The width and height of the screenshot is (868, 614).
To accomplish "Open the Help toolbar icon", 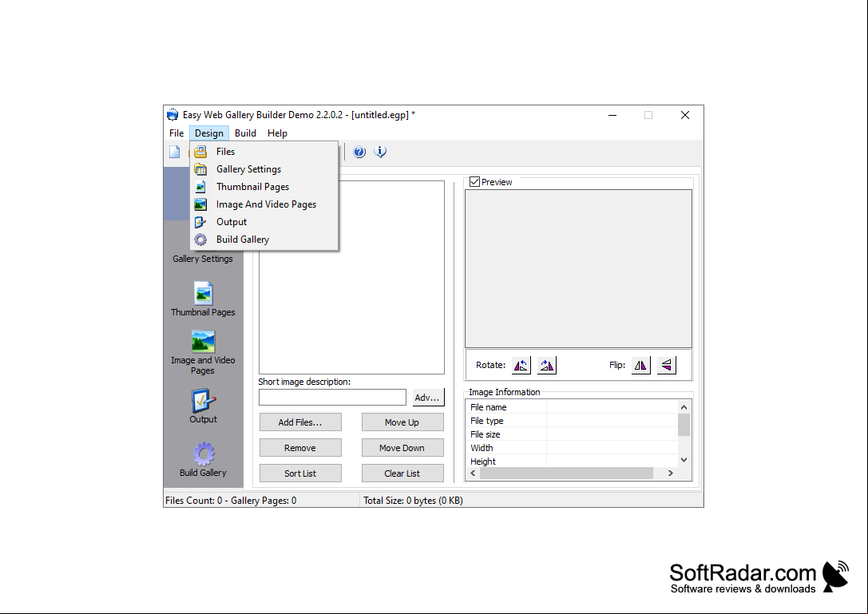I will (359, 152).
